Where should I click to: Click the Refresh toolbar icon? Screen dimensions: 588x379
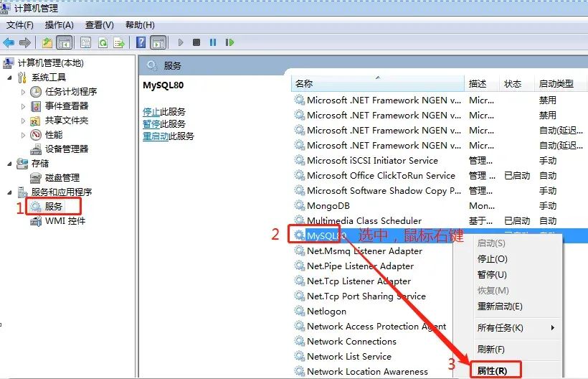(x=103, y=42)
